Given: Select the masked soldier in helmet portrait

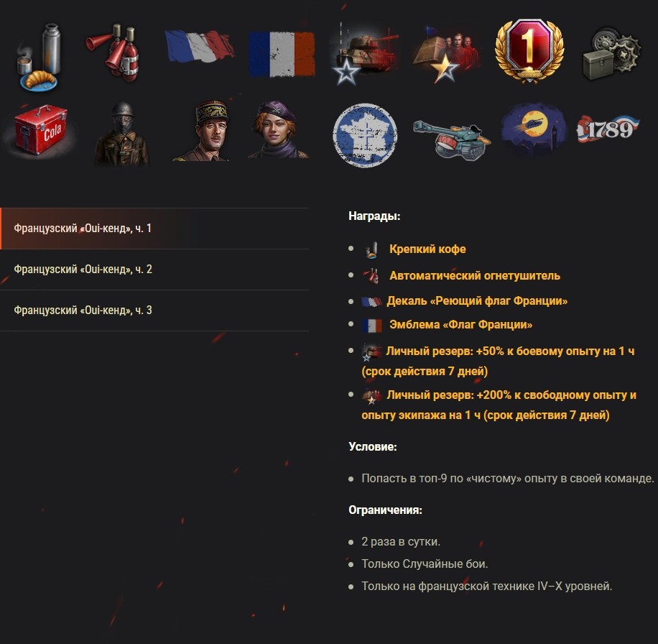Looking at the screenshot, I should [121, 133].
